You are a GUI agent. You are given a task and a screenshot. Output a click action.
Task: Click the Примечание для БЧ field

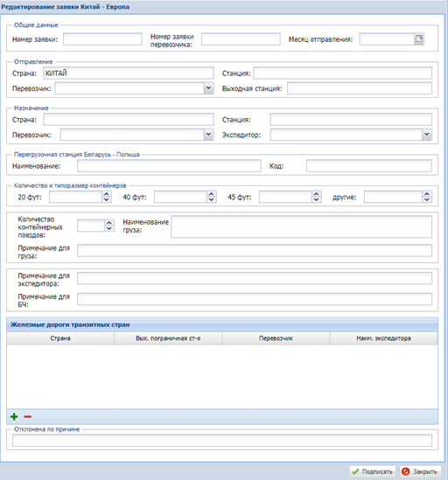point(255,299)
